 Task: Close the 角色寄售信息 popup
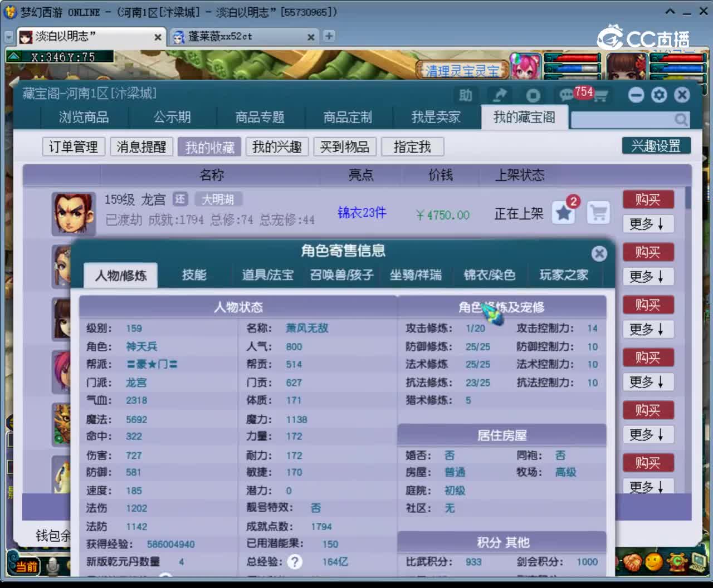[x=599, y=254]
